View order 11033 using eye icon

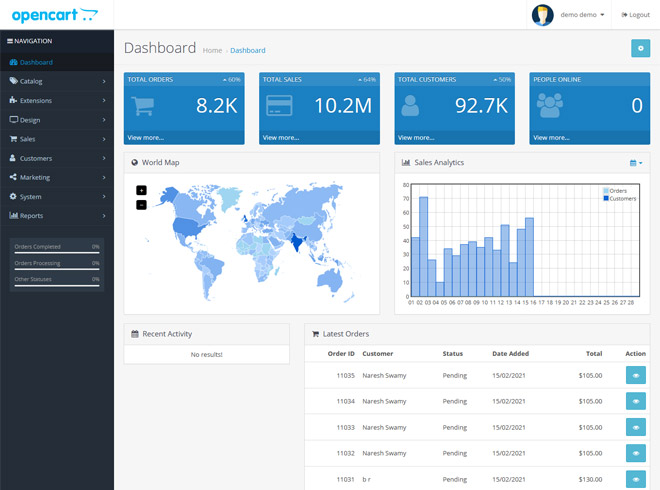[x=636, y=427]
